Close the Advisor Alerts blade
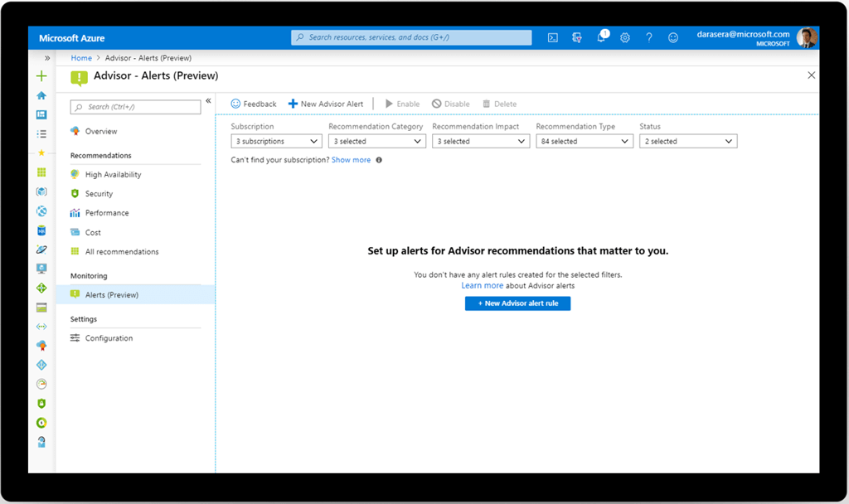The height and width of the screenshot is (504, 849). (x=811, y=75)
